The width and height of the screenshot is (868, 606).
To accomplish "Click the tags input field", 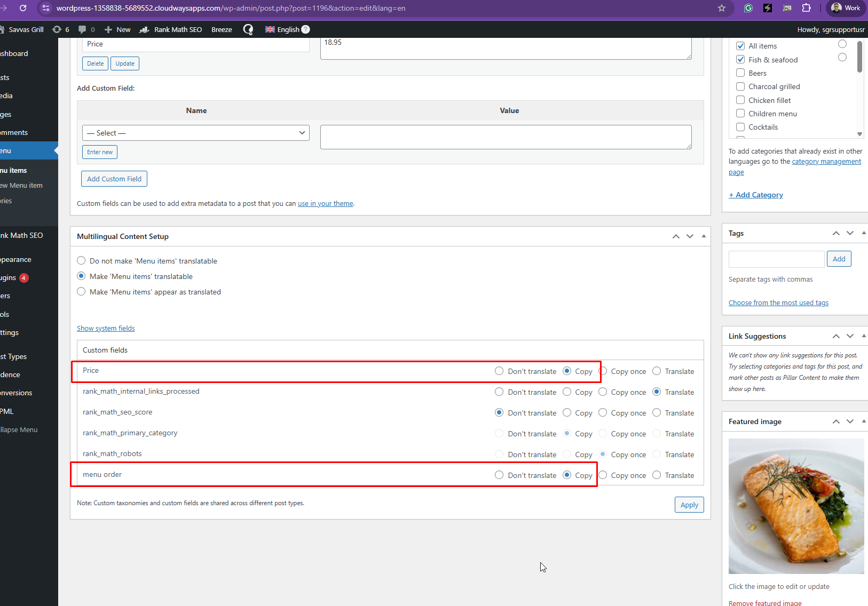I will coord(777,259).
